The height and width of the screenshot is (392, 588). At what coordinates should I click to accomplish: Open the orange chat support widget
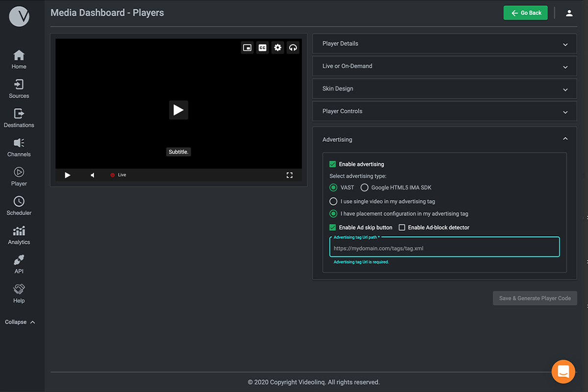tap(563, 371)
